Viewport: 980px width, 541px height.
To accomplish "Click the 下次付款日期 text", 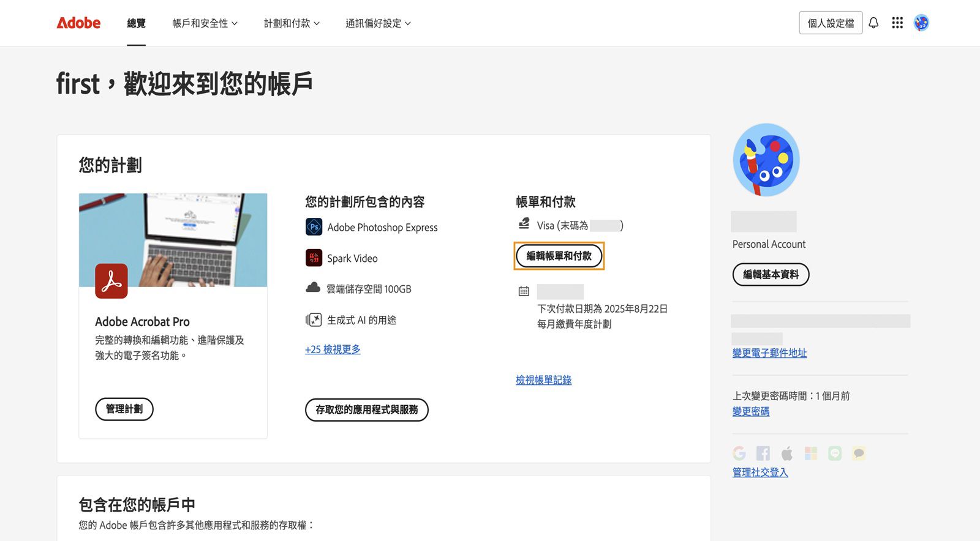I will (x=602, y=308).
